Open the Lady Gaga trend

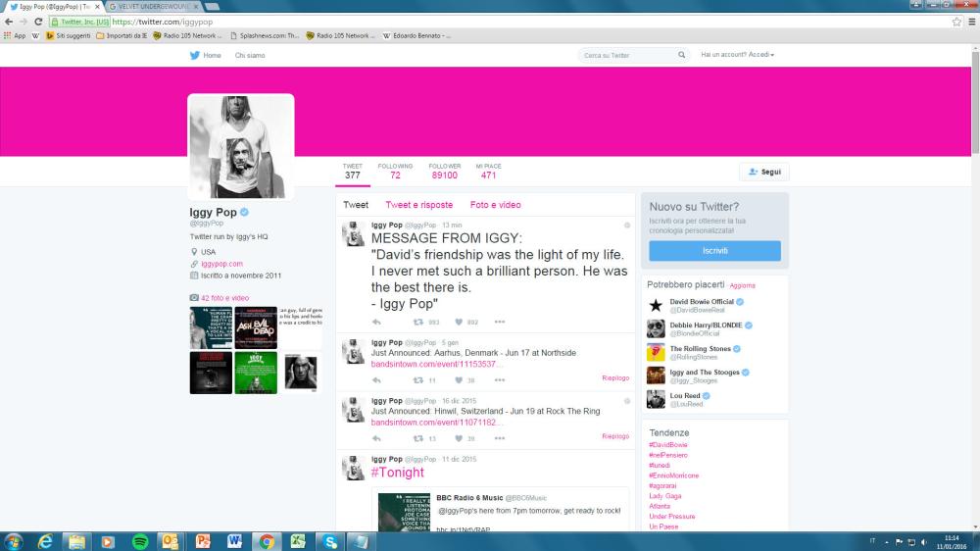point(665,496)
